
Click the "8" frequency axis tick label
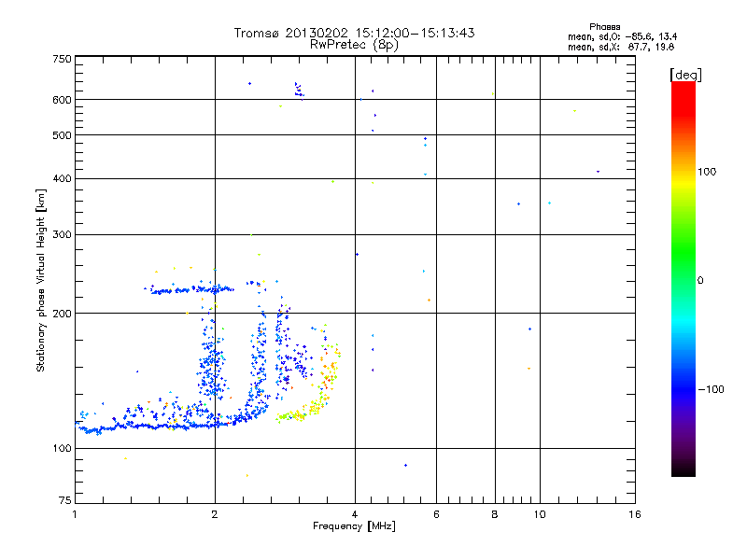pos(495,514)
